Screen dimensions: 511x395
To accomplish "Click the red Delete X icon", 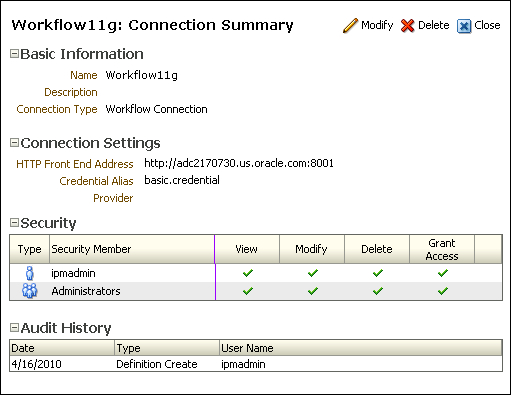I will 407,26.
